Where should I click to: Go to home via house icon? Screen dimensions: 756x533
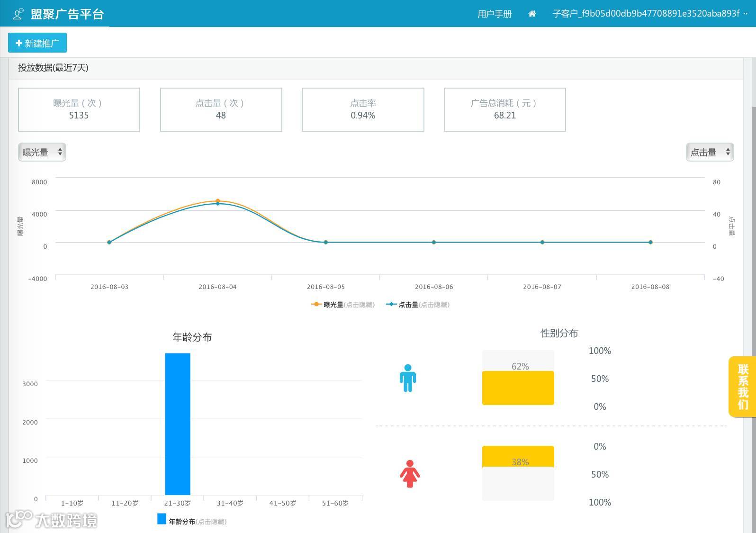pyautogui.click(x=532, y=14)
